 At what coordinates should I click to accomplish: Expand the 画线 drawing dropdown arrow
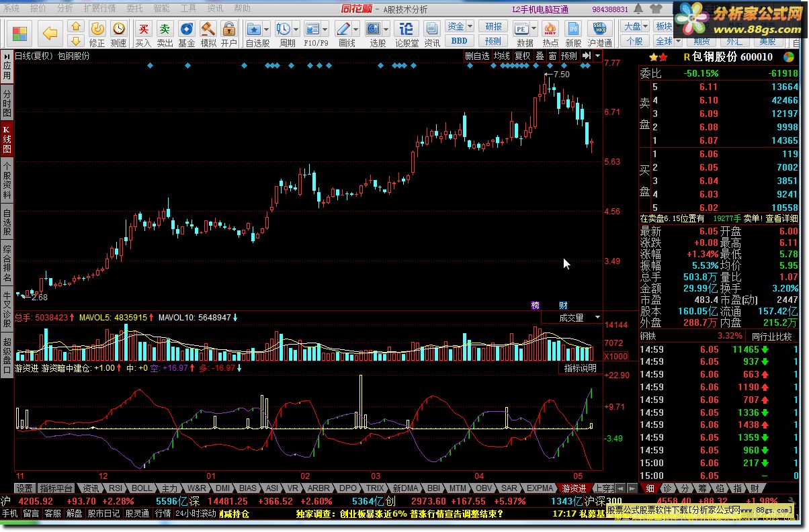tap(356, 30)
